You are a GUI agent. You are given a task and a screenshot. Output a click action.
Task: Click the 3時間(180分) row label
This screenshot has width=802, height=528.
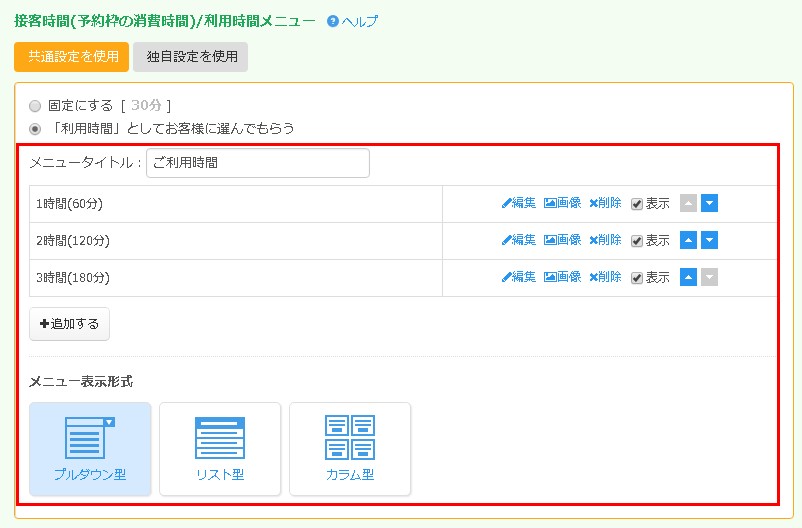pyautogui.click(x=73, y=278)
